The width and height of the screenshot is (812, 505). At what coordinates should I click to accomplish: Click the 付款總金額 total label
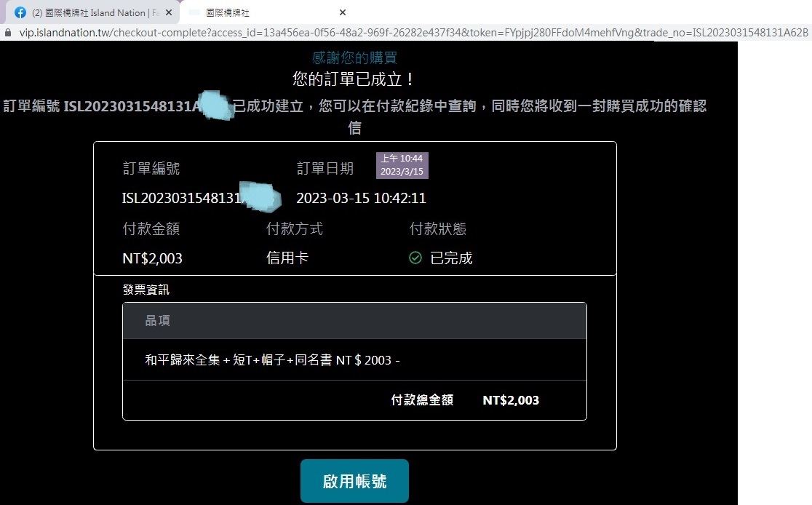[422, 400]
